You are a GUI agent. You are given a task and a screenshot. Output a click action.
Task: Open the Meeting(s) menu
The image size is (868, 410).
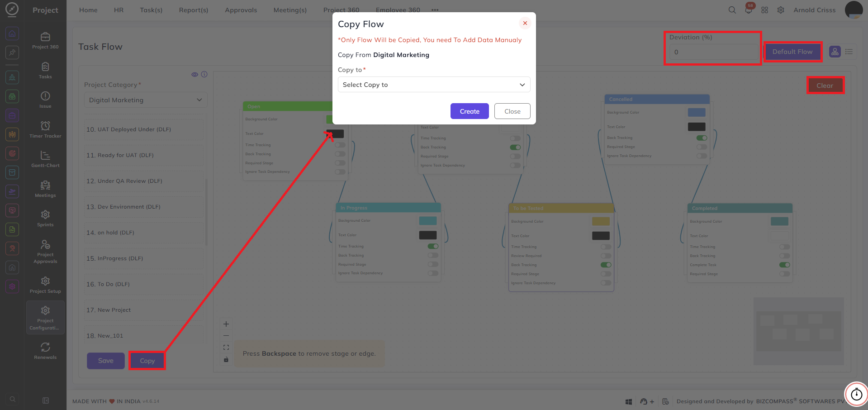point(290,10)
